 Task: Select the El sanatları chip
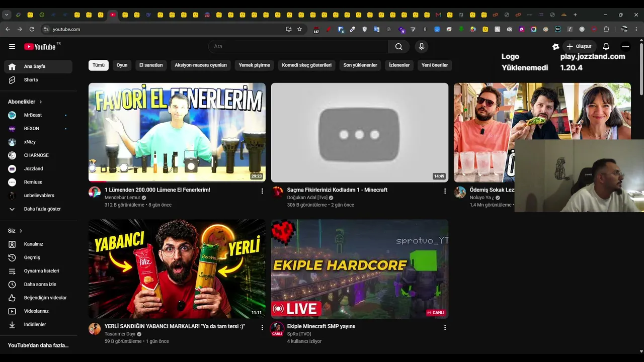pyautogui.click(x=151, y=65)
